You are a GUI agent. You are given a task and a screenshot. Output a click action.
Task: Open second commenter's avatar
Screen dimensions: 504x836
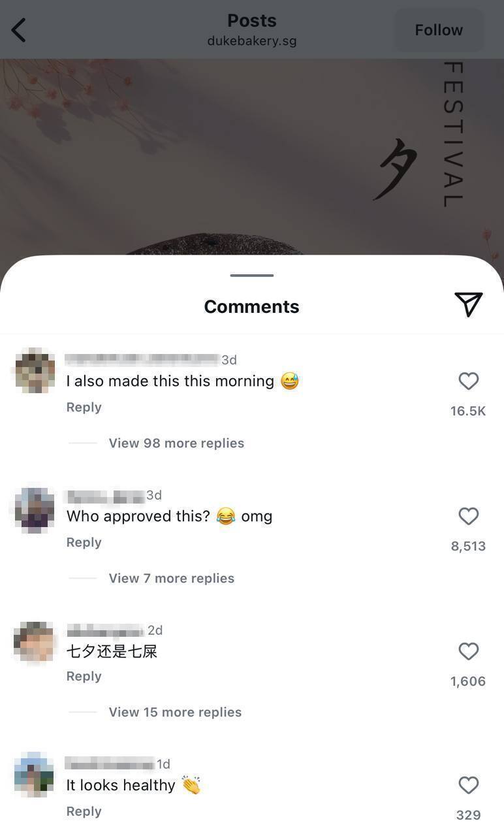35,511
